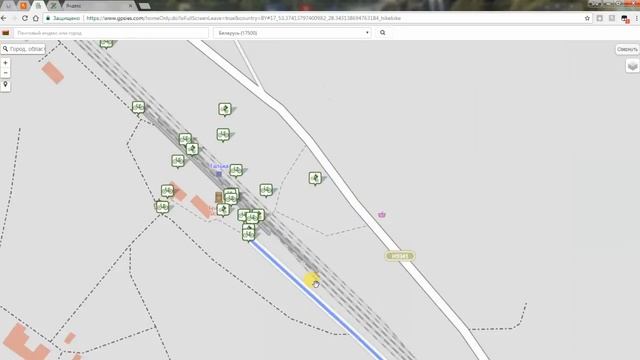This screenshot has height=360, width=640.
Task: Click the magnifier search button next to country dropdown
Action: (x=382, y=33)
